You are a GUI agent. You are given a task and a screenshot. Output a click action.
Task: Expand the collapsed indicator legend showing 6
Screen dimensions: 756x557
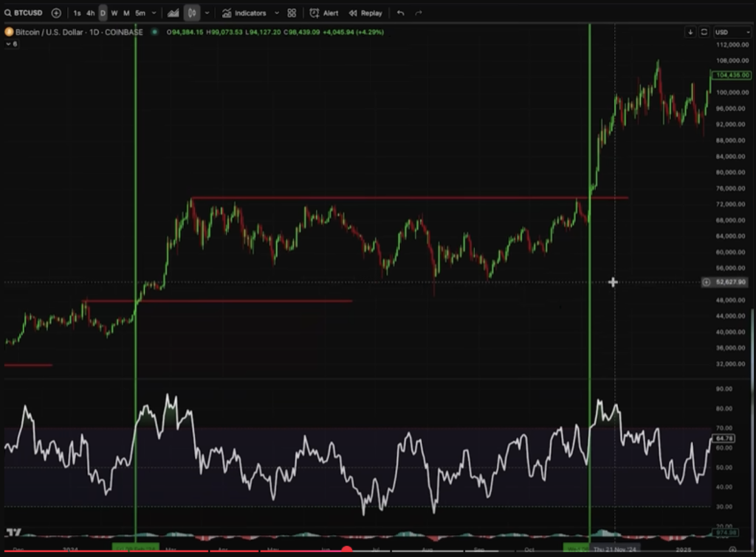(11, 44)
